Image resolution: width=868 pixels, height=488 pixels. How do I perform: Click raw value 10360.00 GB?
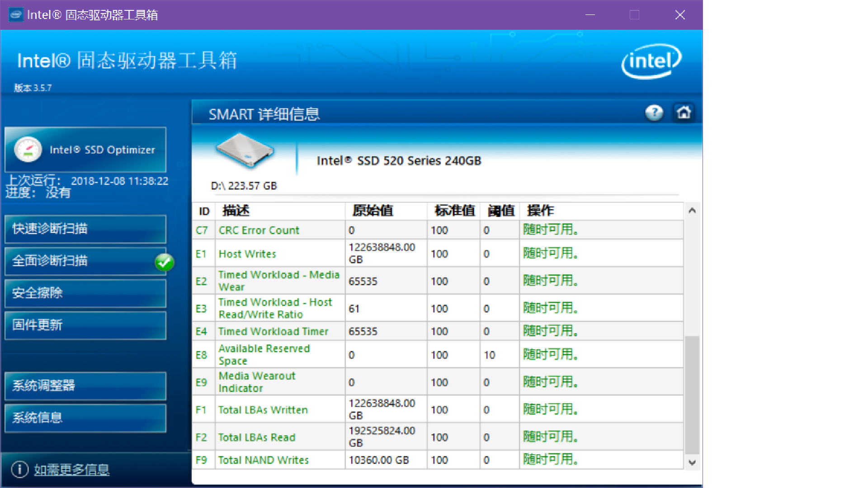(x=379, y=460)
